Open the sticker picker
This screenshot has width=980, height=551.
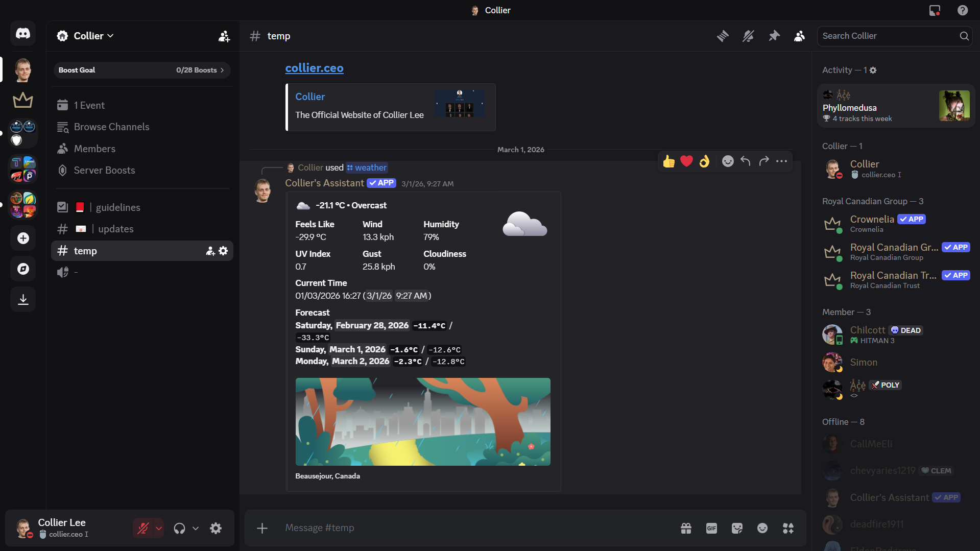(x=737, y=528)
